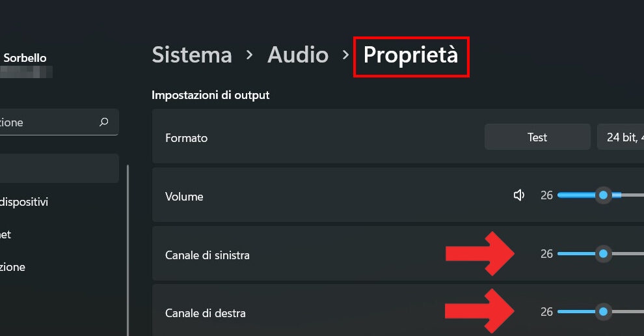Image resolution: width=644 pixels, height=336 pixels.
Task: Click the Canale di destra slider handle
Action: (x=604, y=312)
